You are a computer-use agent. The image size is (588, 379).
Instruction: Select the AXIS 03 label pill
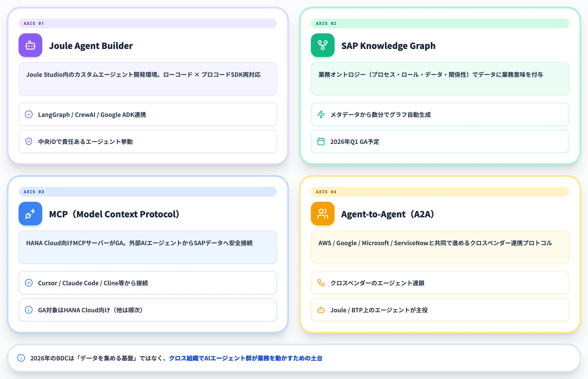(x=148, y=192)
